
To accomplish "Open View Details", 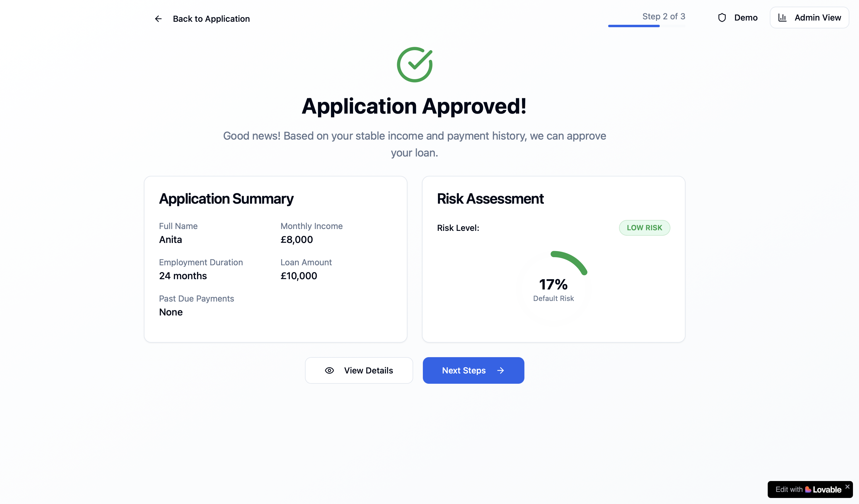I will pos(359,370).
